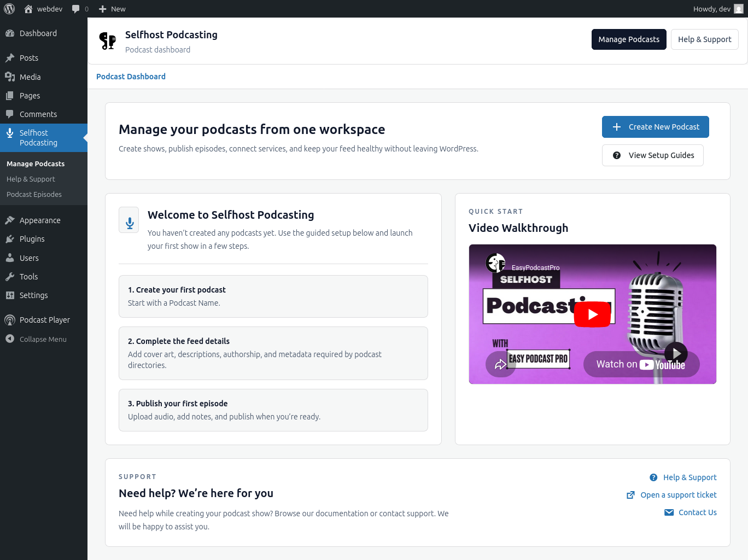Viewport: 748px width, 560px height.
Task: Click the WordPress logo icon
Action: (x=9, y=9)
